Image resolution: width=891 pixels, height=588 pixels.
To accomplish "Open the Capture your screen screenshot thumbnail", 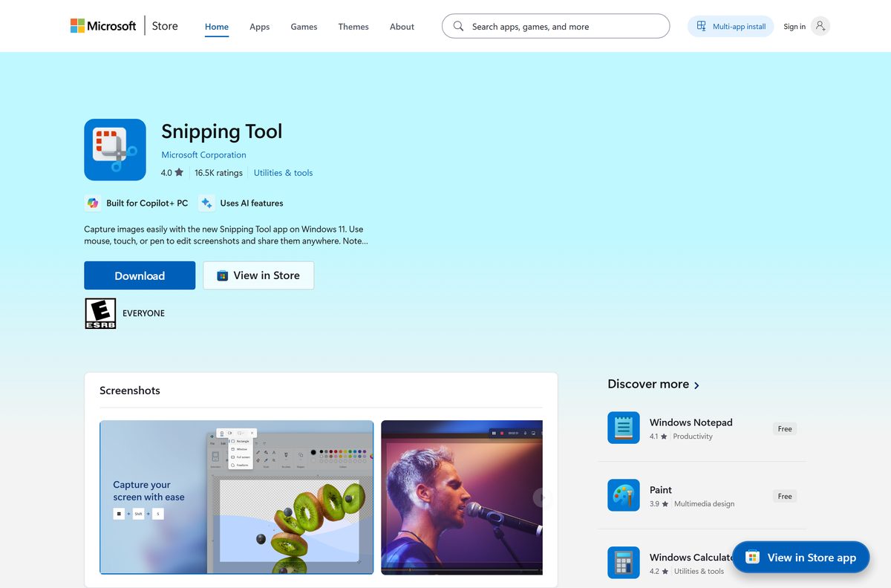I will point(237,497).
